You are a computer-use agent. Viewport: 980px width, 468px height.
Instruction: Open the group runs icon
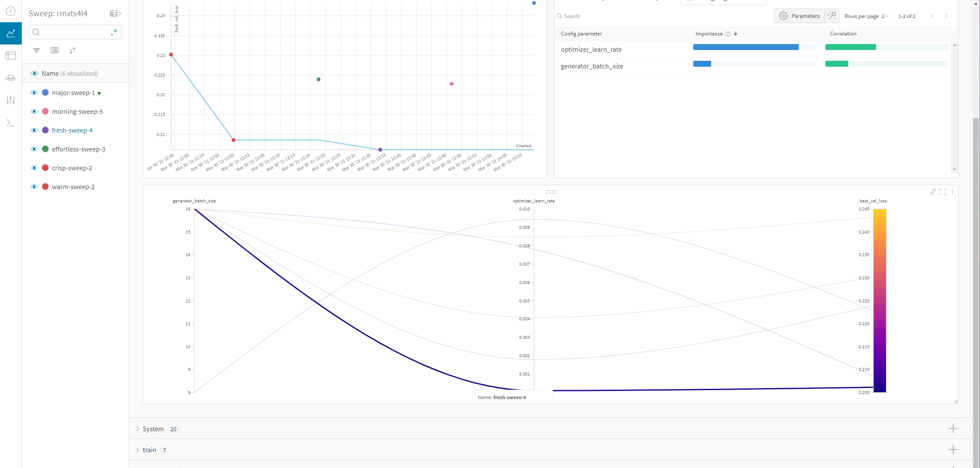(x=54, y=50)
